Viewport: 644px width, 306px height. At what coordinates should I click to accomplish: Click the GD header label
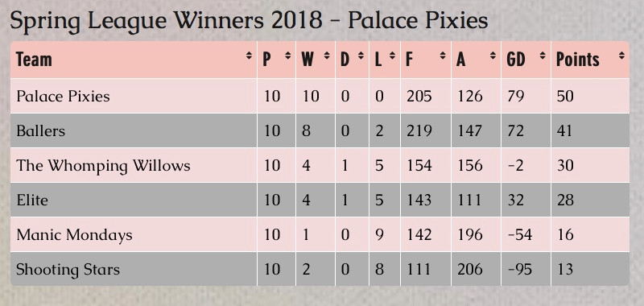click(x=516, y=60)
